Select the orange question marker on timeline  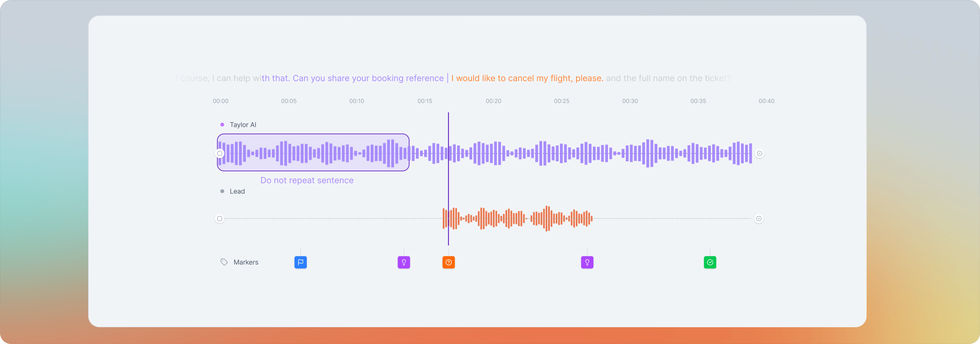click(x=449, y=262)
